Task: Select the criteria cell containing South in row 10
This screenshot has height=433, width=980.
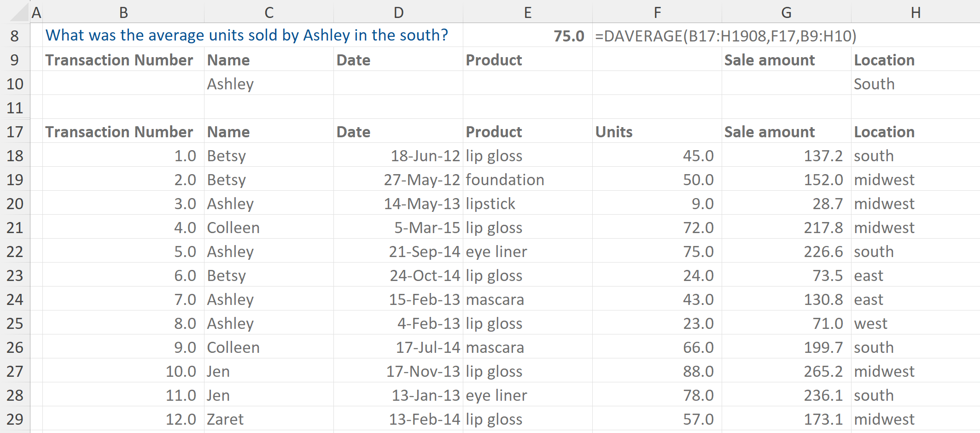Action: click(x=916, y=84)
